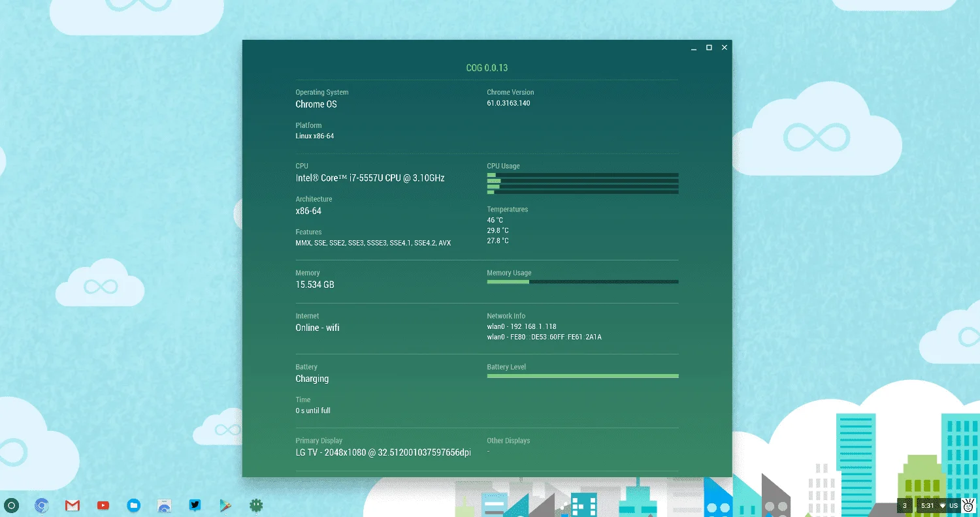
Task: Click the 'Operating System' label
Action: pos(322,93)
